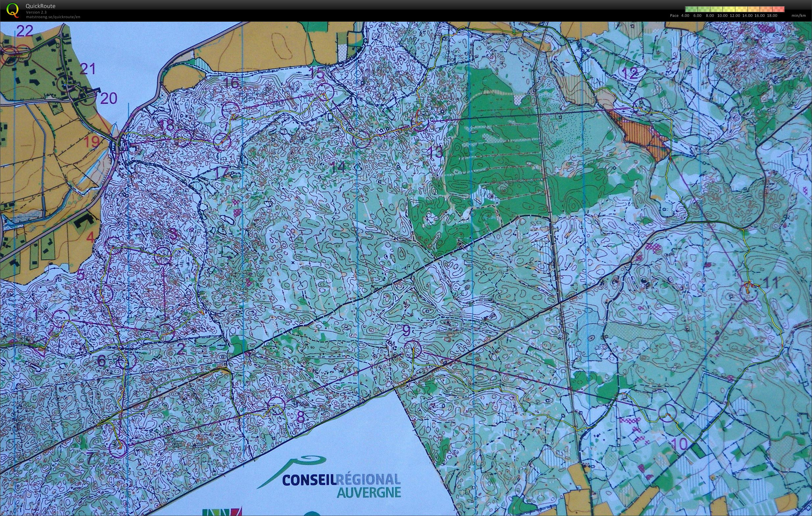Click the control number 6 label
This screenshot has width=812, height=516.
pyautogui.click(x=101, y=362)
